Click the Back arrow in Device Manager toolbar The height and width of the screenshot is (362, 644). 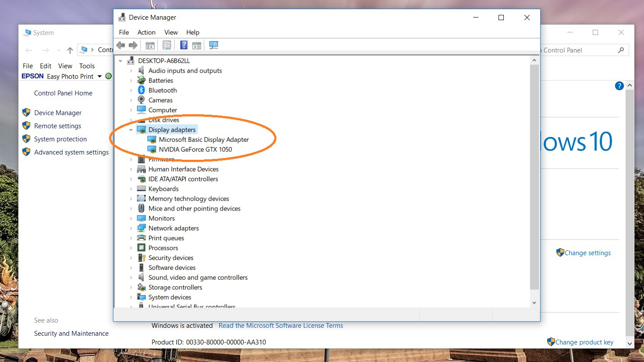[121, 45]
